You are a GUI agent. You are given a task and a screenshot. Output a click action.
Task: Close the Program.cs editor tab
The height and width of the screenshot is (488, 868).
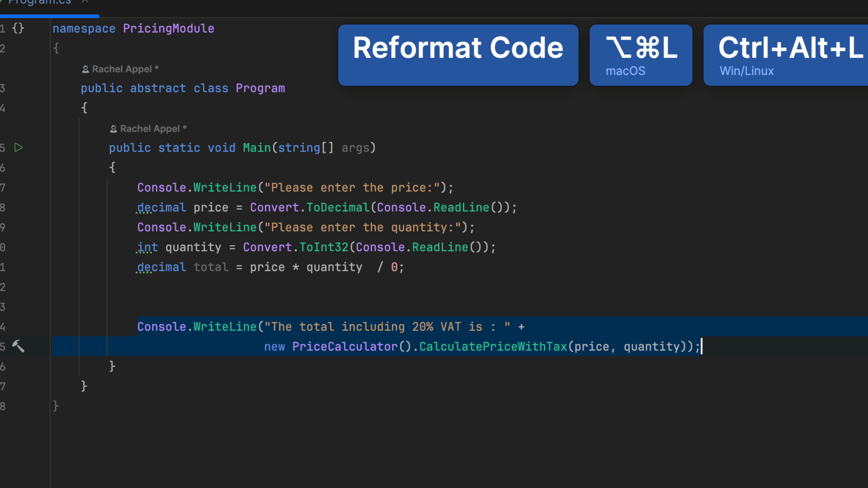[x=85, y=2]
